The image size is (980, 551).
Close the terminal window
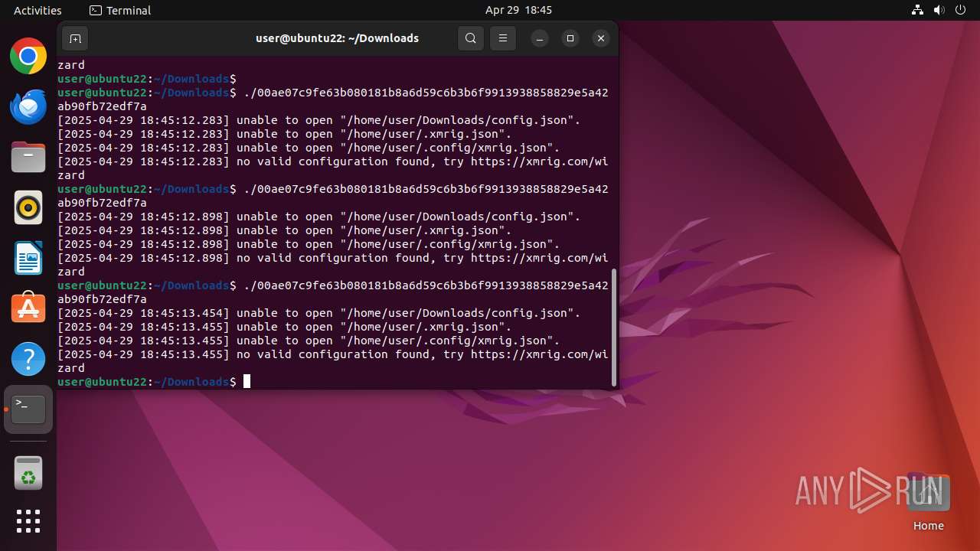coord(601,38)
